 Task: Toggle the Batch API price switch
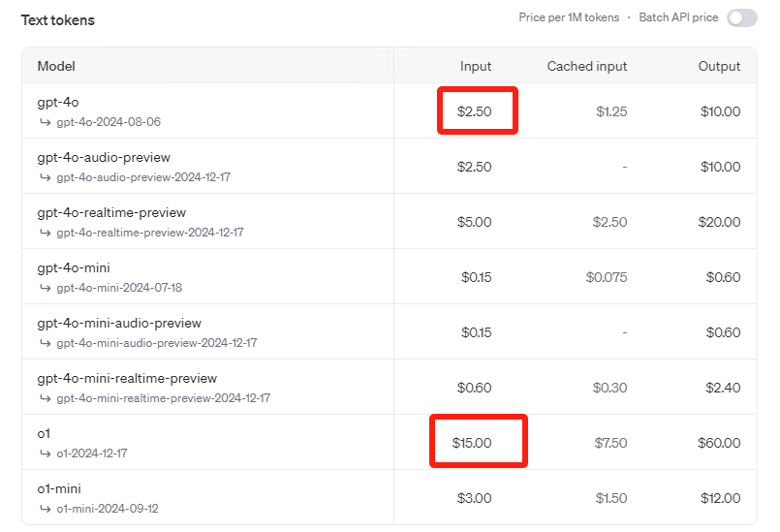click(x=741, y=18)
